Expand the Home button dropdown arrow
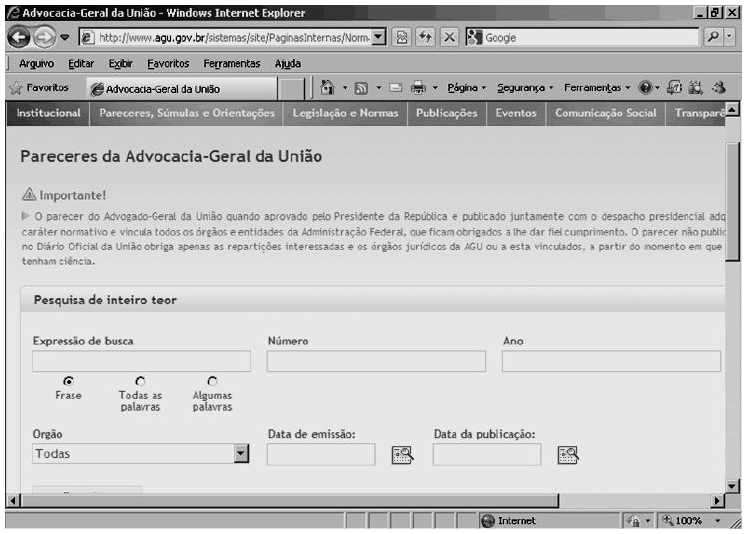The image size is (747, 534). (345, 88)
